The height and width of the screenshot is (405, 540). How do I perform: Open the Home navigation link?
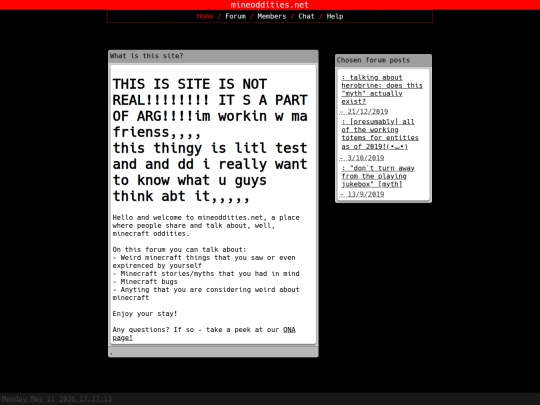tap(205, 16)
